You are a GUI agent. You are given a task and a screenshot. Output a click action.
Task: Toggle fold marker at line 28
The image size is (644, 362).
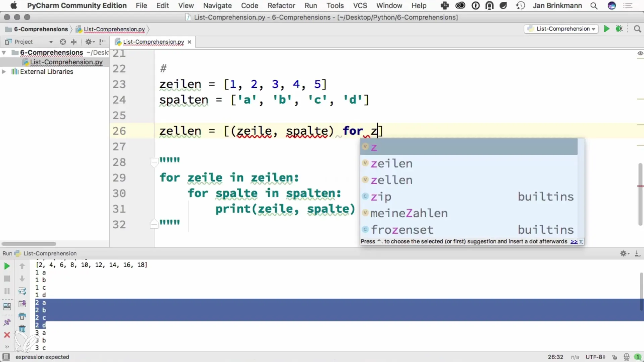[x=154, y=162]
